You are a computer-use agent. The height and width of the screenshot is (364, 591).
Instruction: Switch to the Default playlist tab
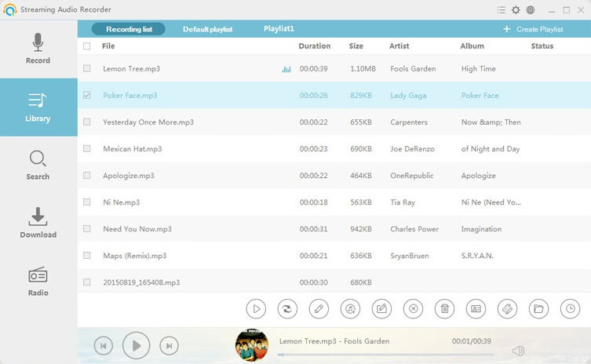click(x=207, y=29)
